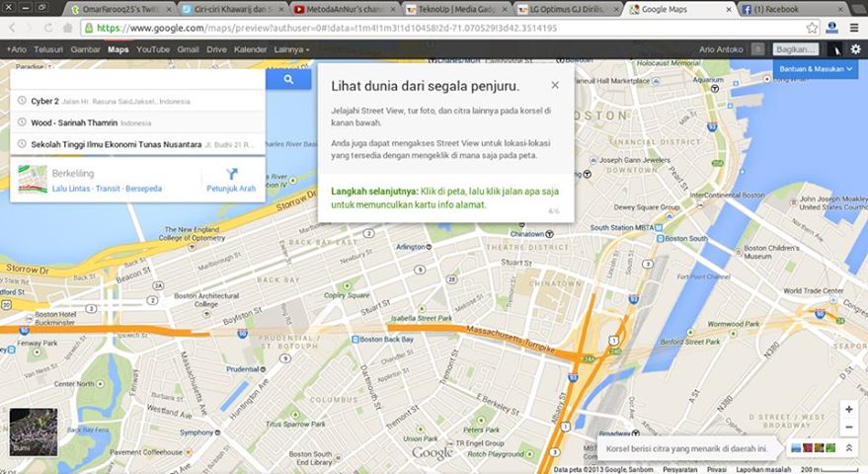Zoom out with the minus button

tap(848, 427)
